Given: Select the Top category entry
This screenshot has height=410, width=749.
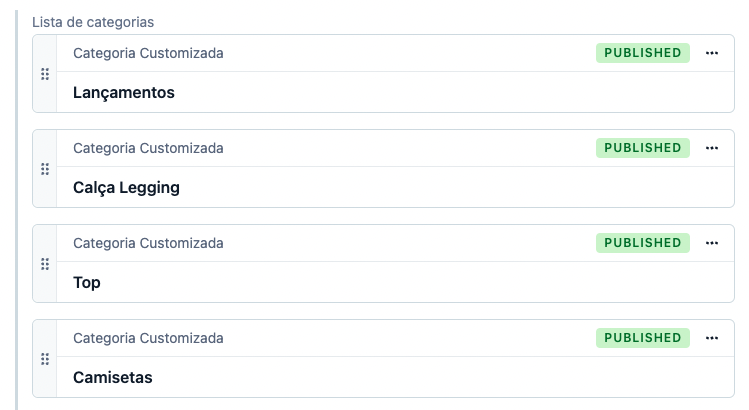Looking at the screenshot, I should [x=87, y=283].
